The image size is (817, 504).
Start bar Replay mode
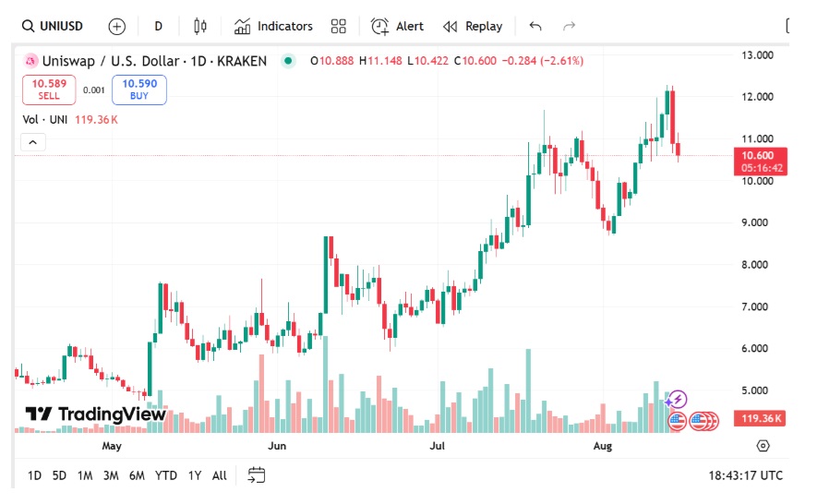(x=473, y=26)
